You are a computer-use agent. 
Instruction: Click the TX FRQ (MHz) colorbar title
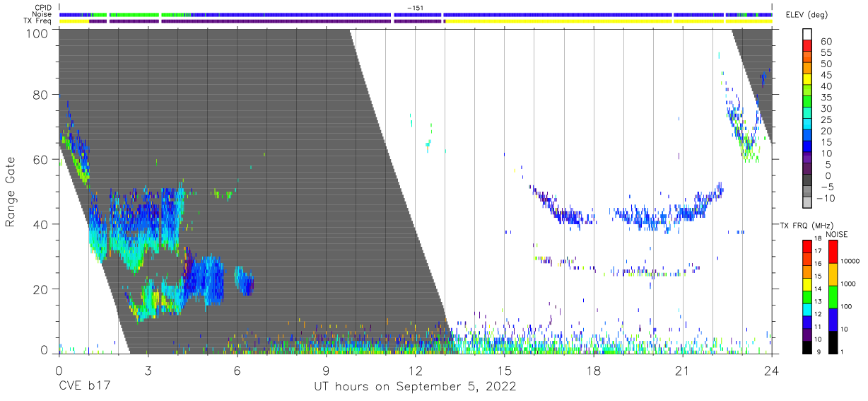click(x=805, y=225)
